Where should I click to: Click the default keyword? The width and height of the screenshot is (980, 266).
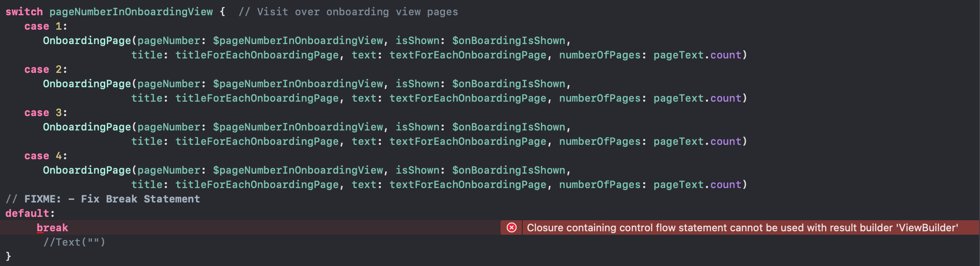tap(27, 213)
